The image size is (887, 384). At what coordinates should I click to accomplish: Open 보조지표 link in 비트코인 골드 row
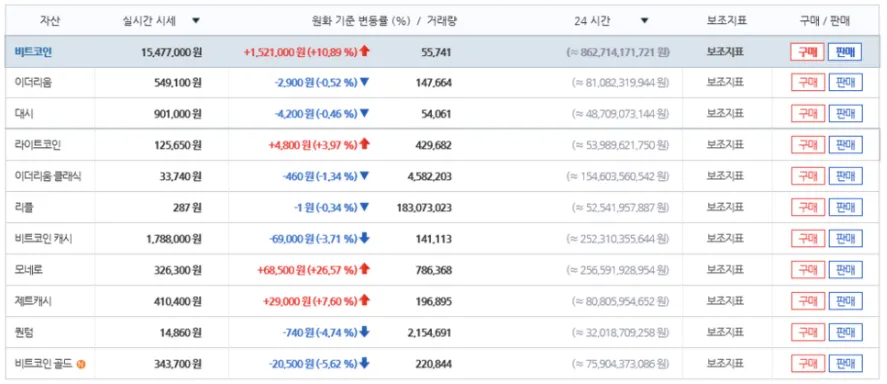[725, 363]
